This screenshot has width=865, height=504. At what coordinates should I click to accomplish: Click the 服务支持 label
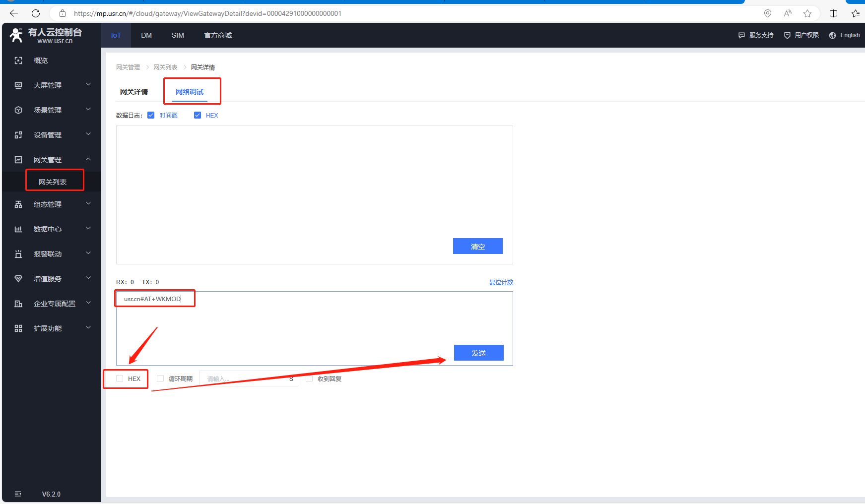761,35
